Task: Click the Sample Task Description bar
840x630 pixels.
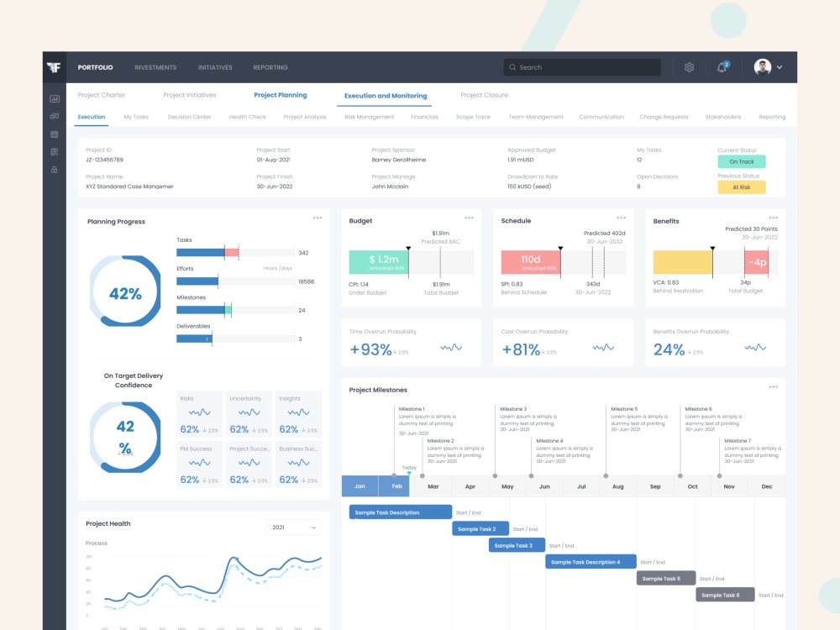Action: point(400,512)
